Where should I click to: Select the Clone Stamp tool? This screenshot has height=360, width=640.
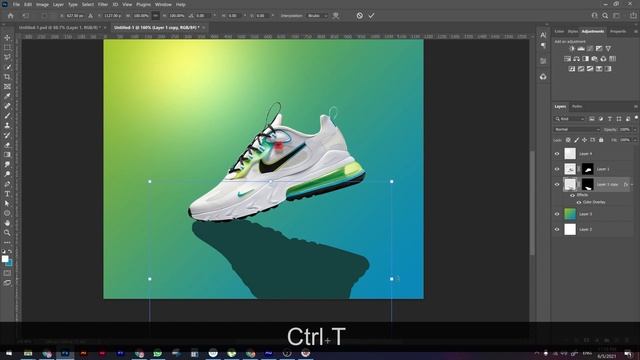tap(7, 125)
